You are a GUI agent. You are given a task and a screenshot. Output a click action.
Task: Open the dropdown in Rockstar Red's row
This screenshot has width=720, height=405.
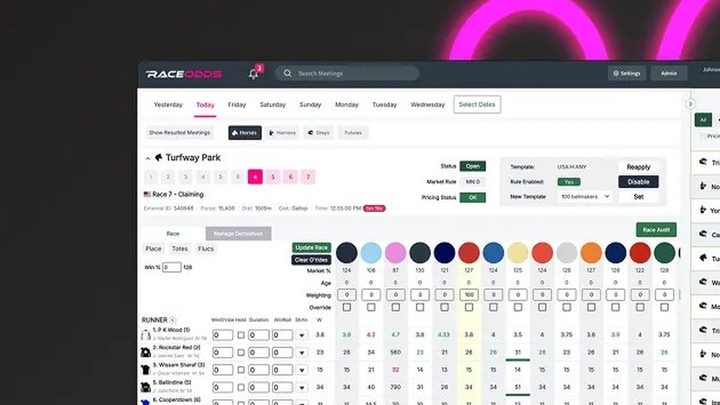coord(302,353)
